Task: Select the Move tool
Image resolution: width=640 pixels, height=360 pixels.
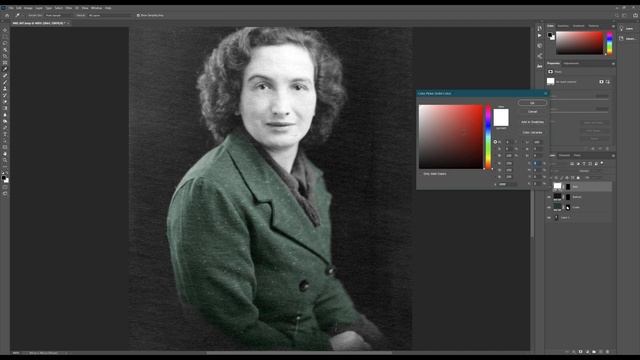Action: click(5, 30)
